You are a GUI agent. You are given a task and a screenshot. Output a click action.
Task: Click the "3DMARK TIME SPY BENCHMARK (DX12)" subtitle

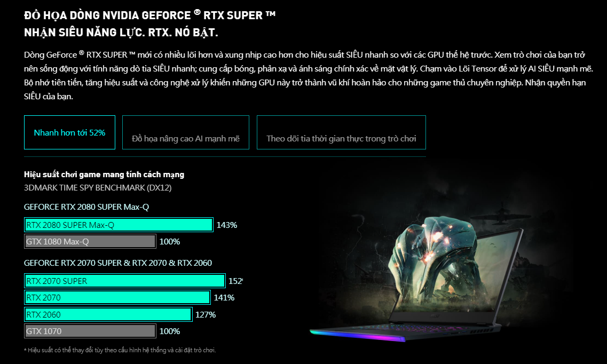click(98, 188)
